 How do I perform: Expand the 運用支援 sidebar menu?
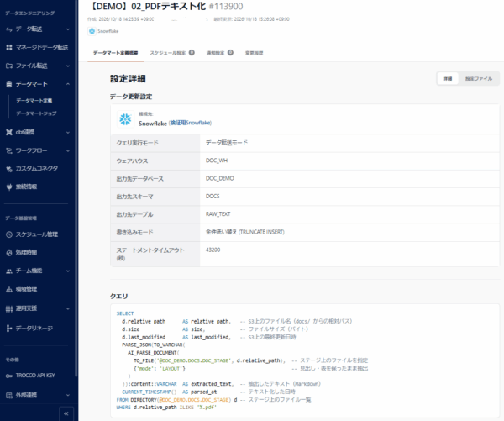point(68,308)
